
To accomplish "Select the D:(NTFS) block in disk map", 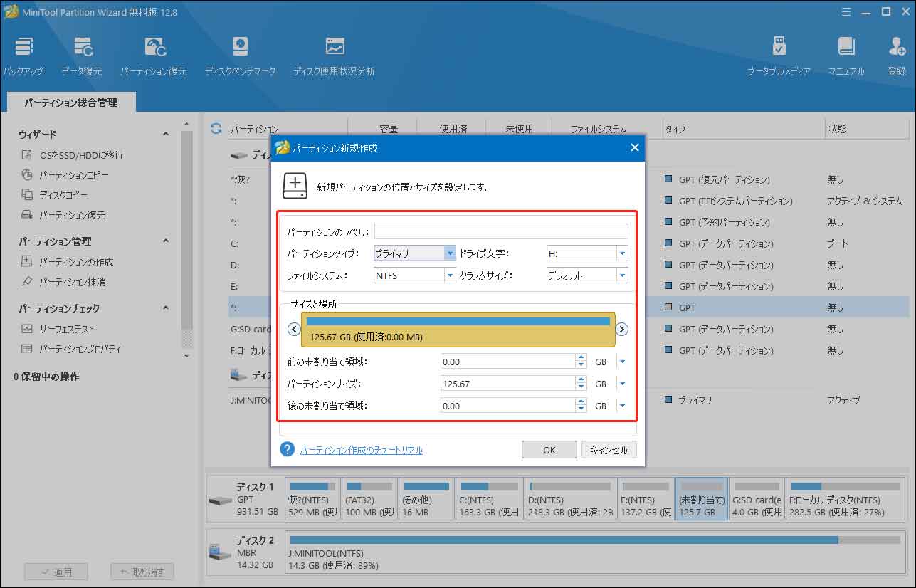I will (569, 498).
